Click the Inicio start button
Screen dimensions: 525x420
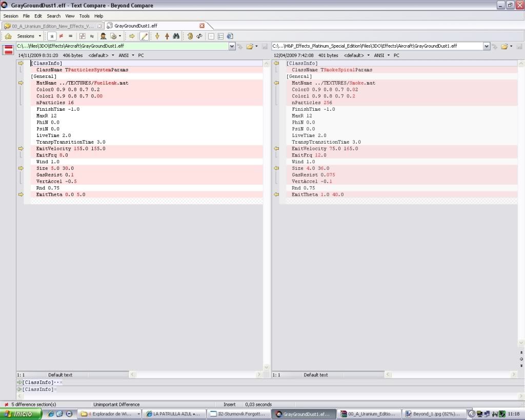21,414
